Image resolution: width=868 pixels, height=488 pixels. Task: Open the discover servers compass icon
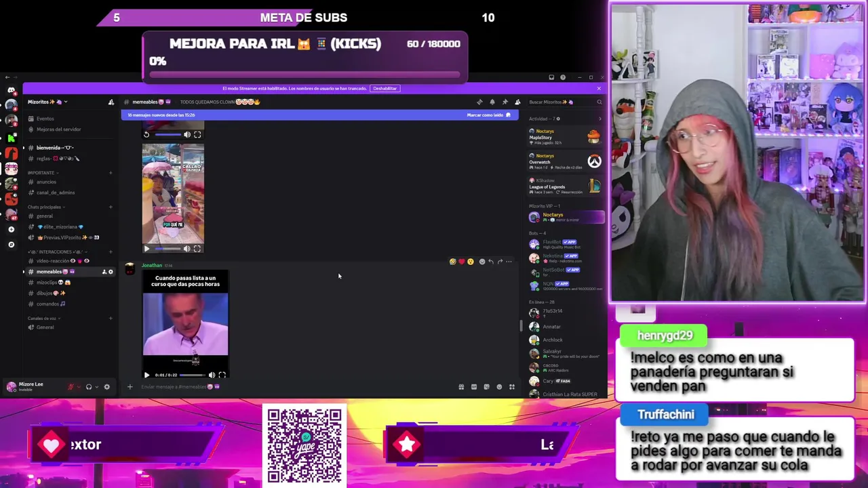tap(11, 244)
